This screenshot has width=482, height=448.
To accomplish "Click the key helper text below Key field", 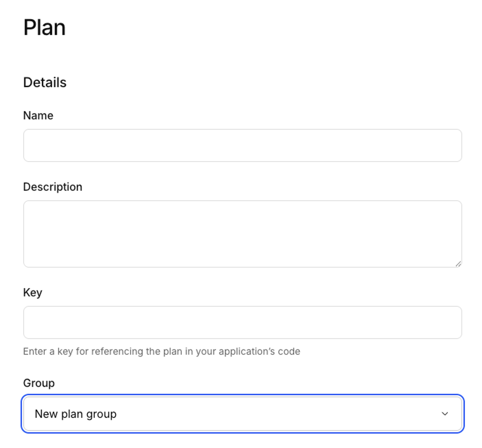I will [161, 351].
